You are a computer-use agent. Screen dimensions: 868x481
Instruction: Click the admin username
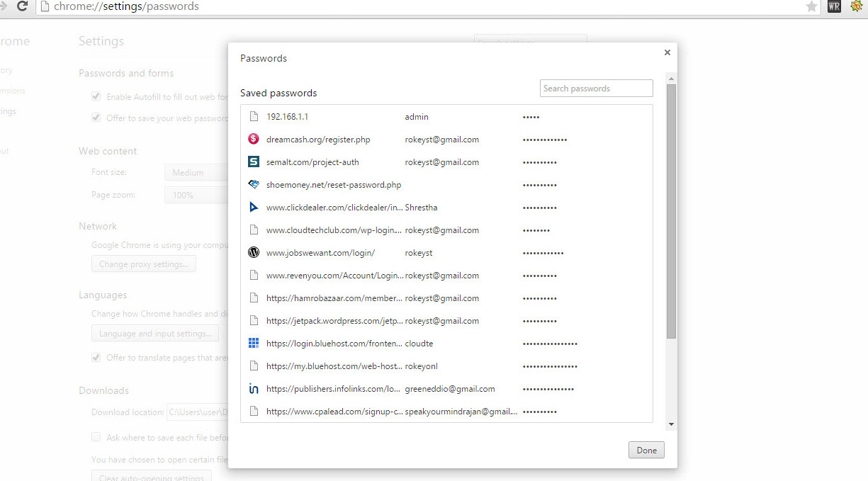[x=417, y=117]
